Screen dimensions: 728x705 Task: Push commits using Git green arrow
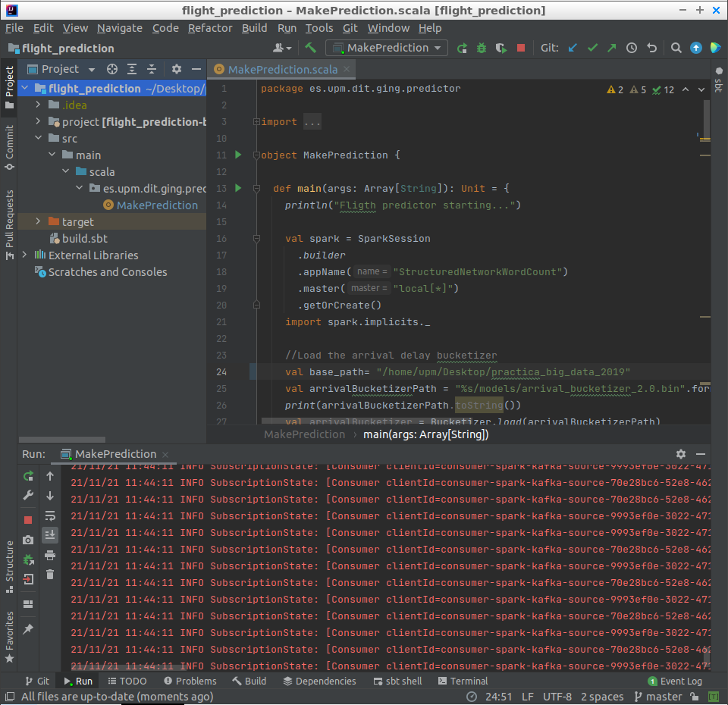[612, 48]
